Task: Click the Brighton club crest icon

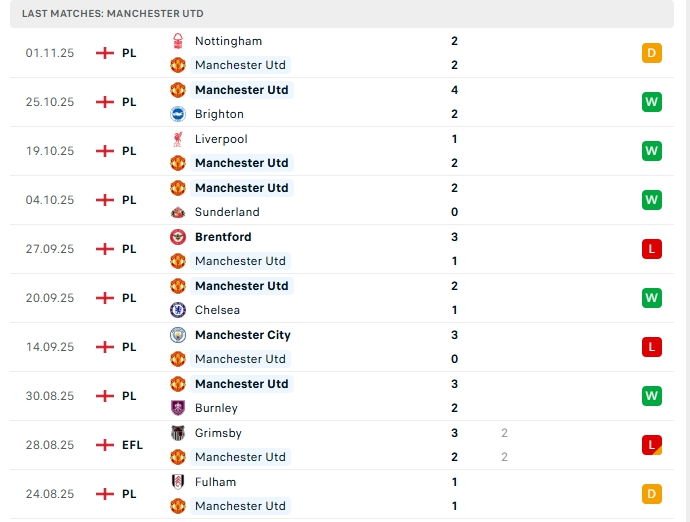Action: [178, 114]
